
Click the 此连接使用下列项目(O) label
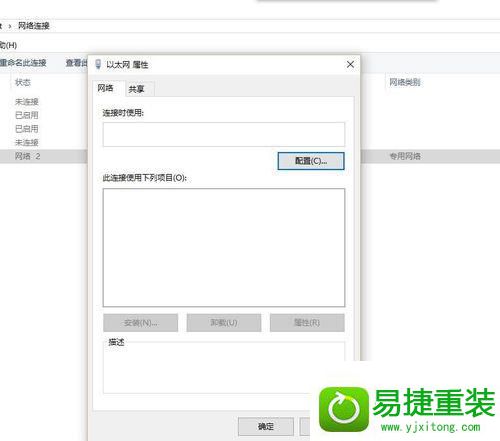[x=145, y=178]
